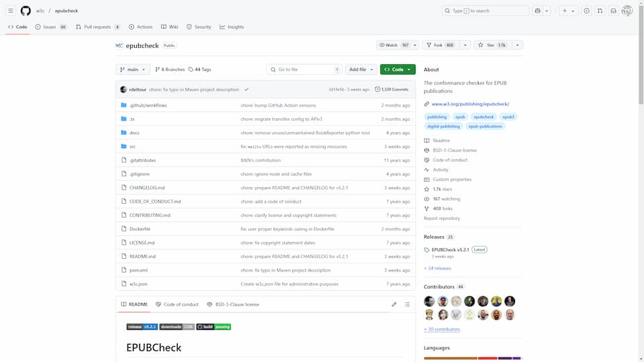Click the w3c organization logo beside epubcheck
Screen dimensions: 644x362
point(119,46)
